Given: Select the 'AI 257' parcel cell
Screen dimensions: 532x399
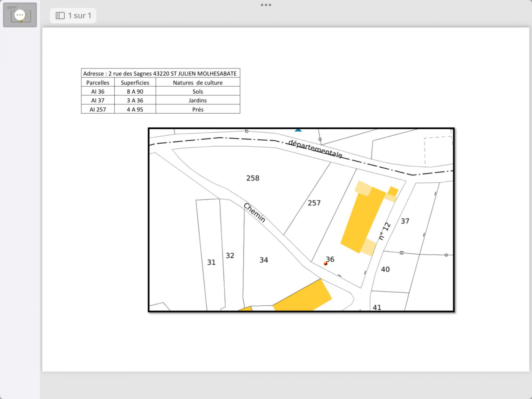Looking at the screenshot, I should click(x=98, y=109).
